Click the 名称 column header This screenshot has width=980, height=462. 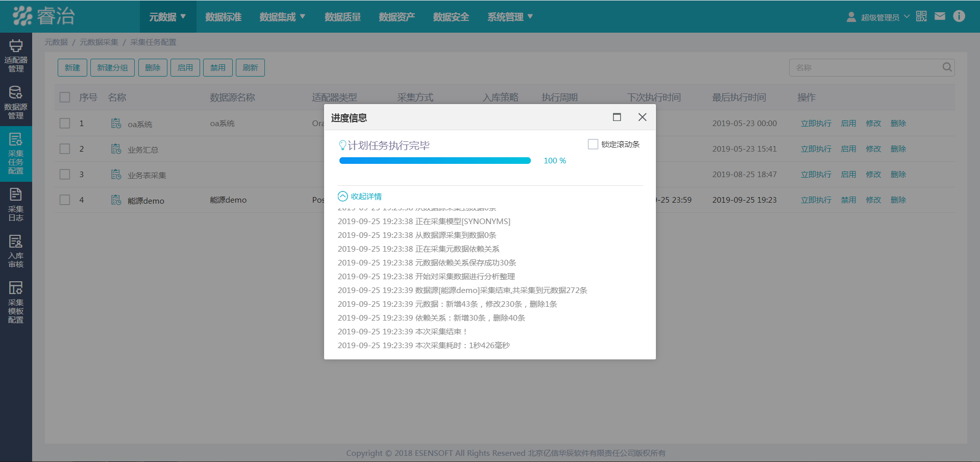(117, 97)
